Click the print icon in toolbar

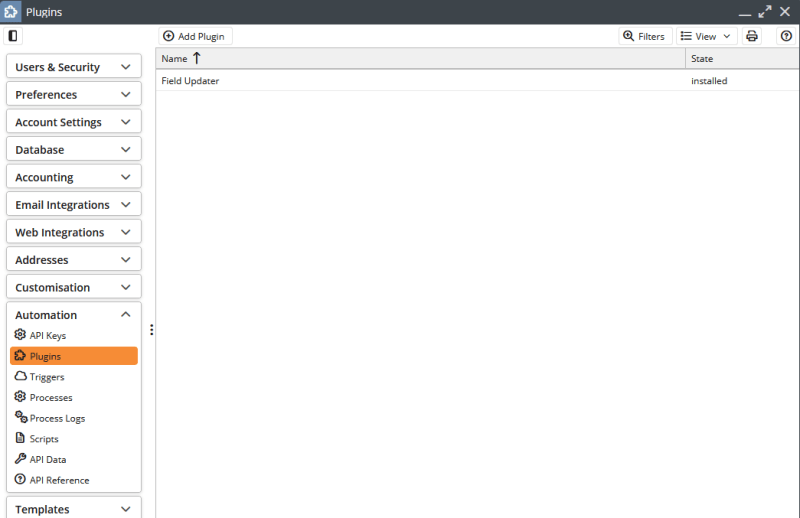point(752,36)
